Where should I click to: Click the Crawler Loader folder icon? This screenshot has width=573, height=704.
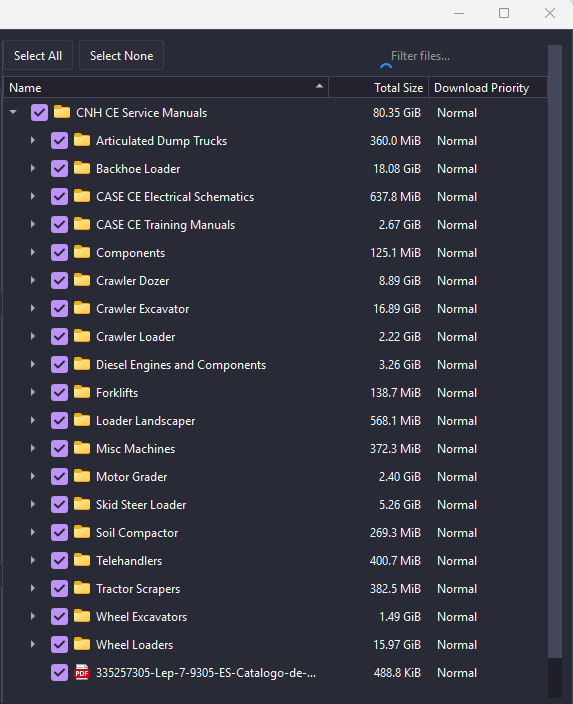[82, 336]
